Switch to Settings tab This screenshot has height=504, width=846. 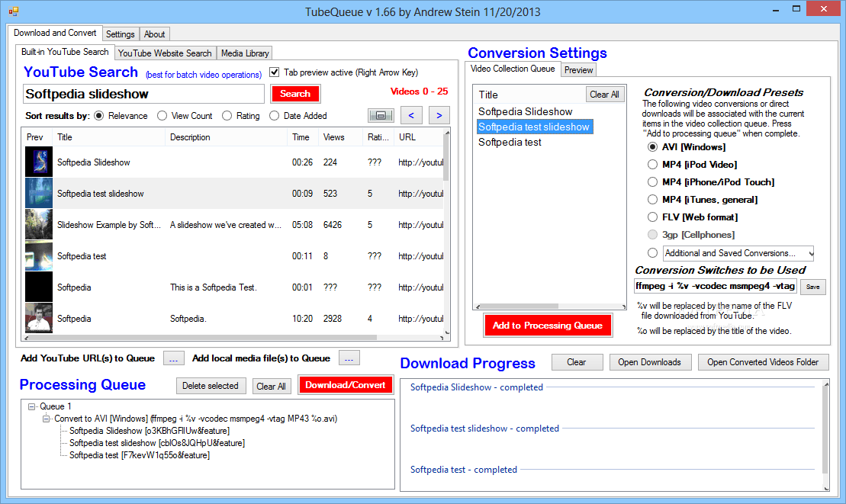pyautogui.click(x=121, y=34)
